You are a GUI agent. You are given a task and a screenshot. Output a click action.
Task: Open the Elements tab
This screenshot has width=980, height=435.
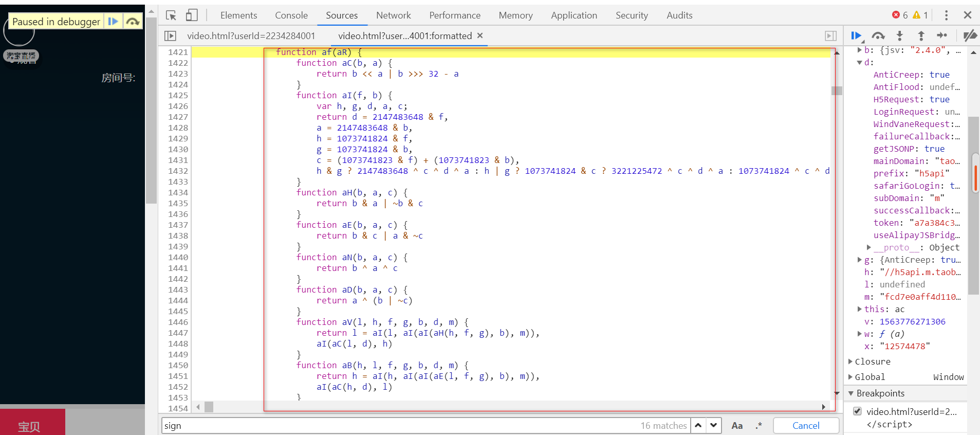[x=238, y=15]
